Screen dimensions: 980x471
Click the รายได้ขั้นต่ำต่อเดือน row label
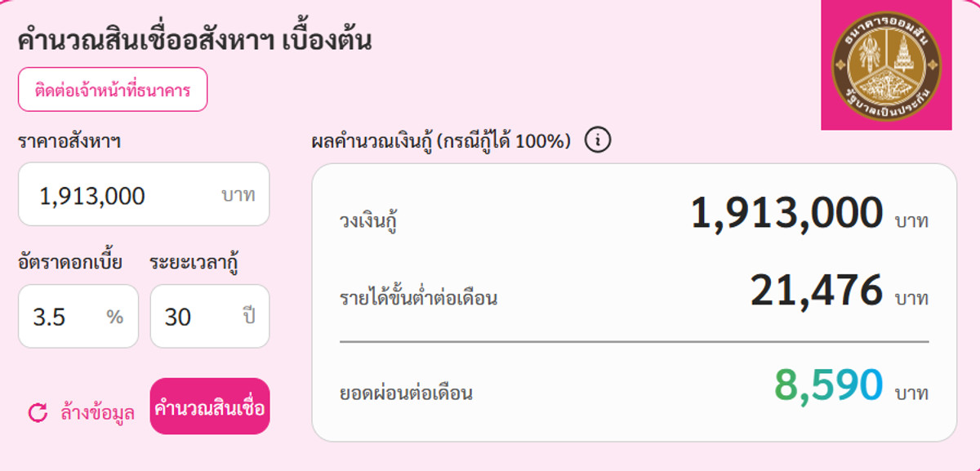(x=418, y=298)
